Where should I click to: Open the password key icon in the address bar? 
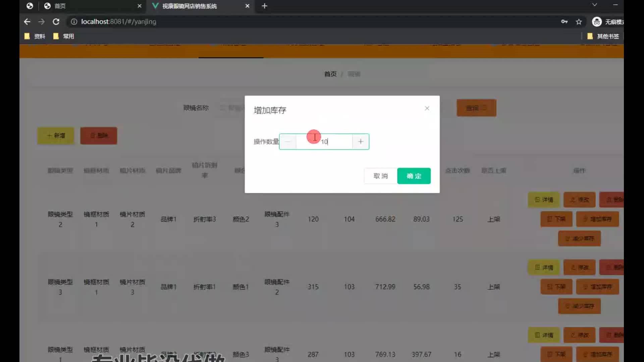(x=564, y=22)
